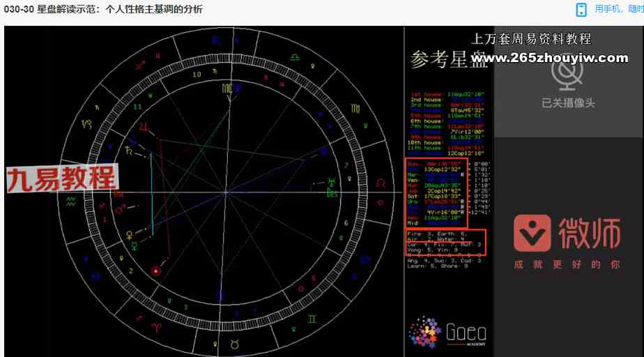644x357 pixels.
Task: Click the mobile phone icon at top right
Action: (581, 9)
